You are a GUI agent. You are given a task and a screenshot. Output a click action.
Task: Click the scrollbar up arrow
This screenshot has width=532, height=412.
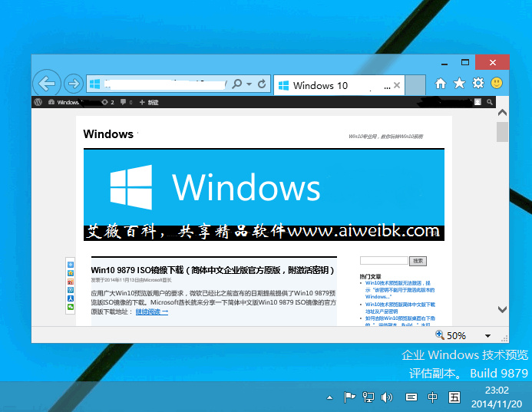click(503, 113)
